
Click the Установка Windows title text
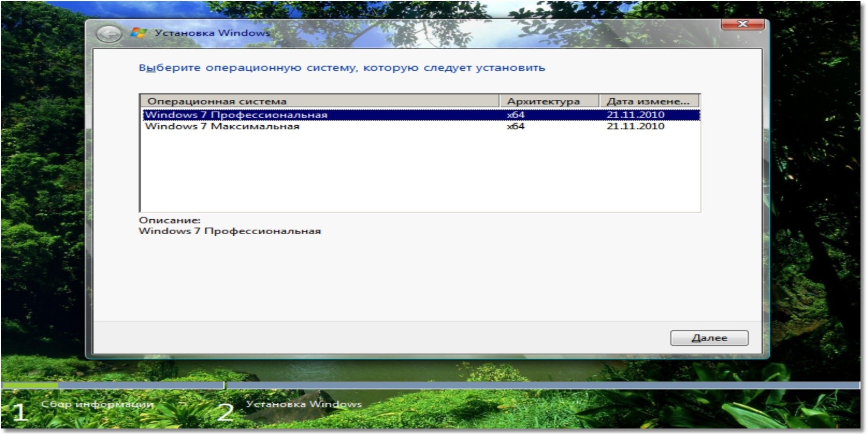click(213, 33)
